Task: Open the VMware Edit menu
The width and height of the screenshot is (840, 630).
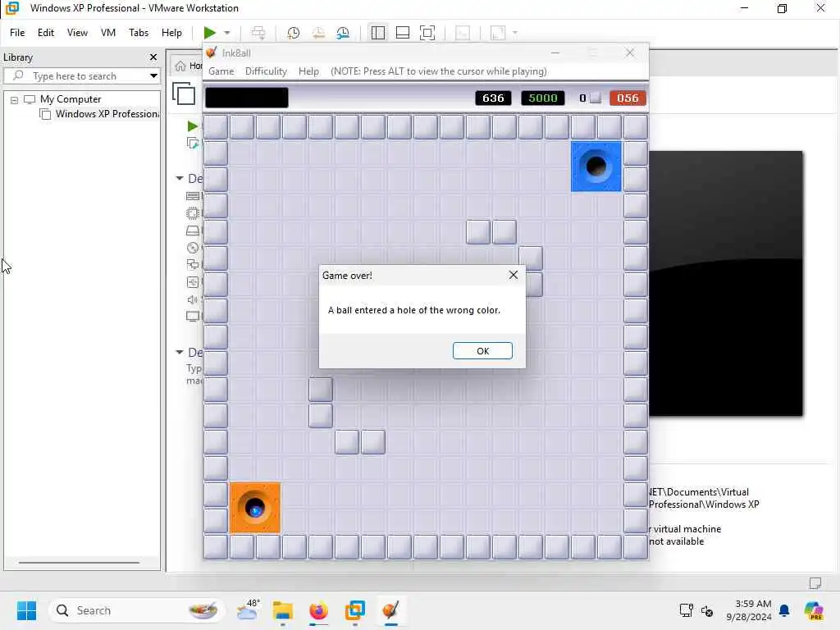Action: pos(46,33)
